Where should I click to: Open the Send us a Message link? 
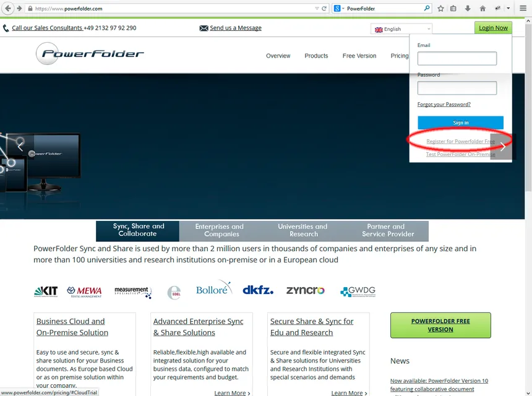tap(236, 28)
